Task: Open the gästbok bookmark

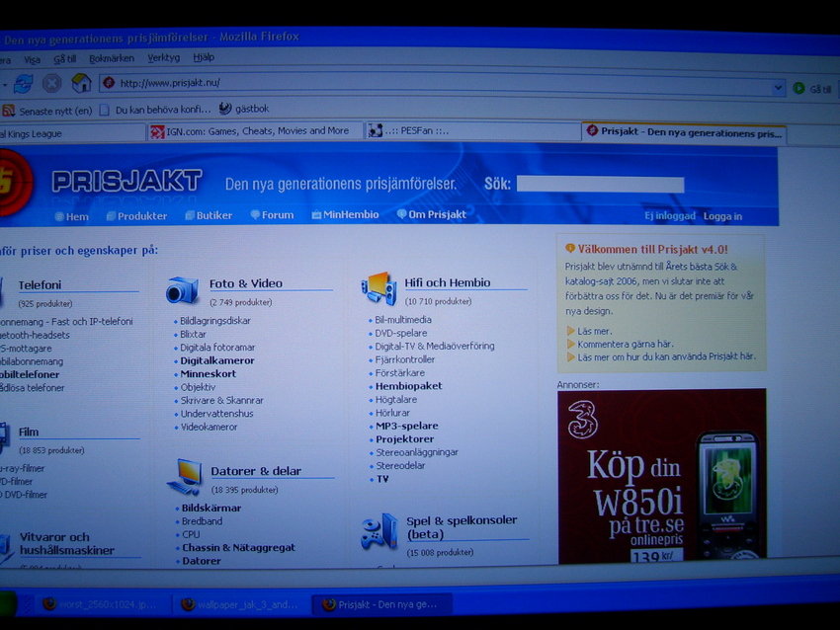Action: tap(244, 109)
